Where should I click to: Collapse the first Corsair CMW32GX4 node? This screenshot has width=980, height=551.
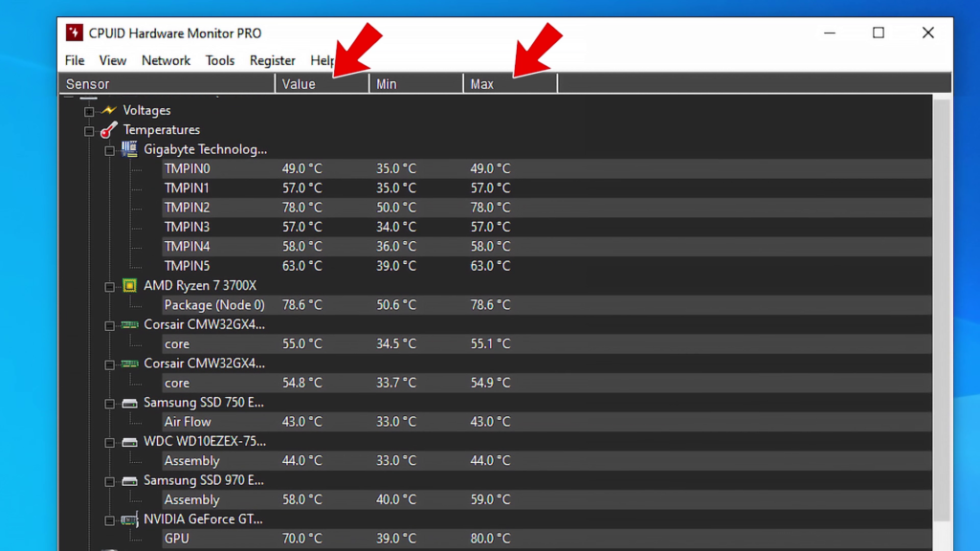[109, 325]
